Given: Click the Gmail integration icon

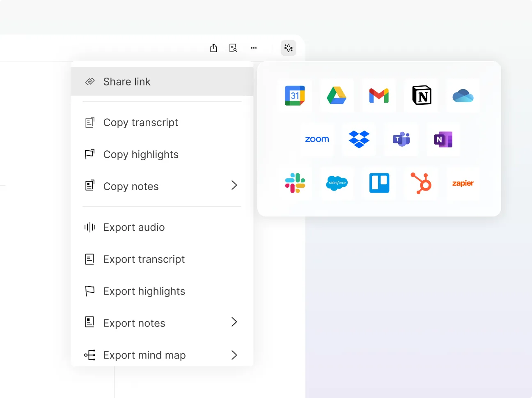Looking at the screenshot, I should coord(379,96).
